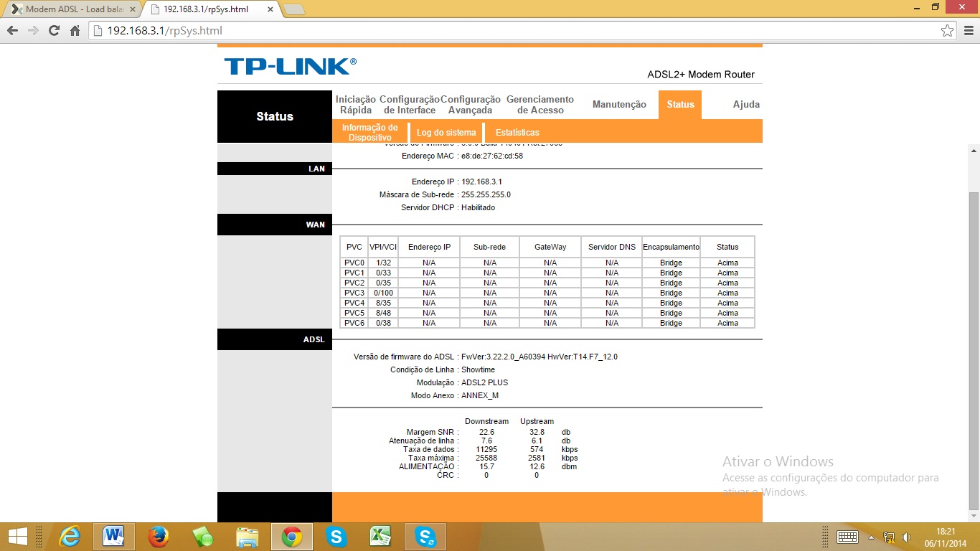Click the Bridge cell in PVC3 row
Screen dimensions: 980x551
pos(671,293)
